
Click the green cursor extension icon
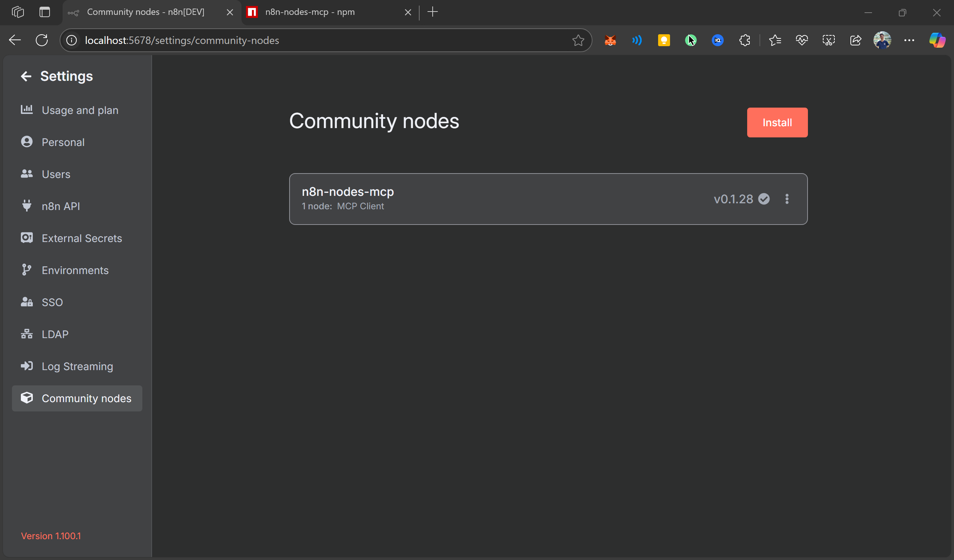point(691,40)
